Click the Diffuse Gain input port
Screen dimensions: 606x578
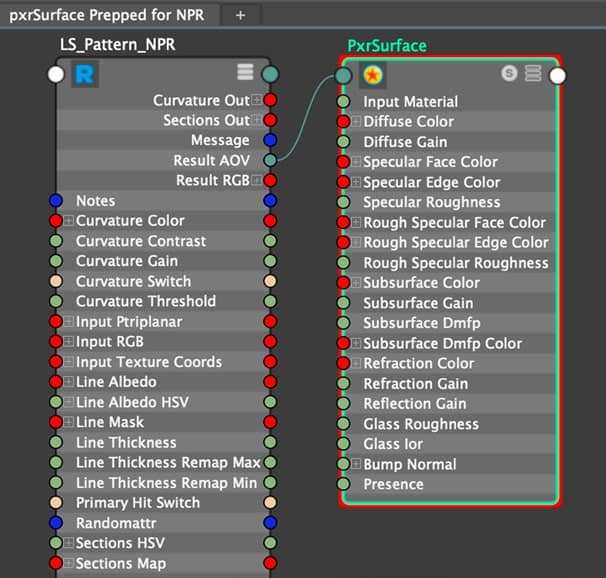click(x=343, y=142)
